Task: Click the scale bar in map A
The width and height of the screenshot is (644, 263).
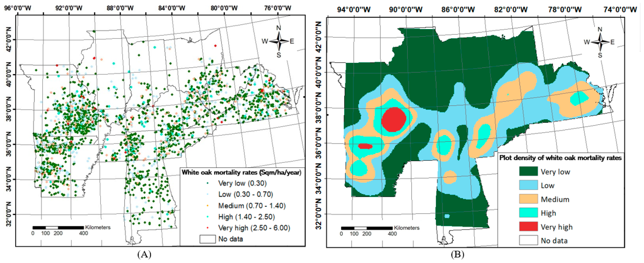Action: pyautogui.click(x=58, y=228)
